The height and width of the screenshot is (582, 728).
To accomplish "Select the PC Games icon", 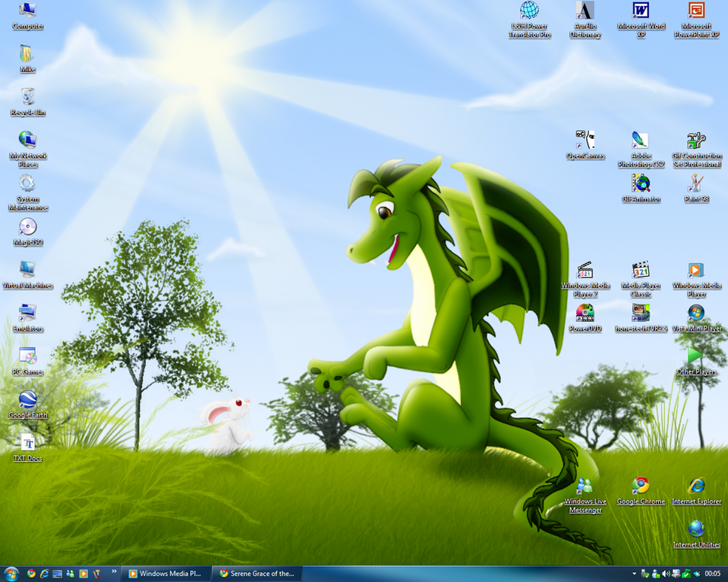I will click(28, 362).
